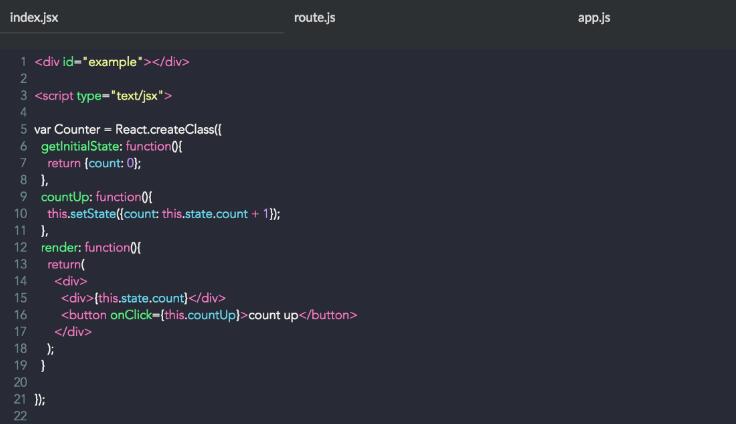Click setState on line 10
The height and width of the screenshot is (424, 736).
[x=93, y=214]
